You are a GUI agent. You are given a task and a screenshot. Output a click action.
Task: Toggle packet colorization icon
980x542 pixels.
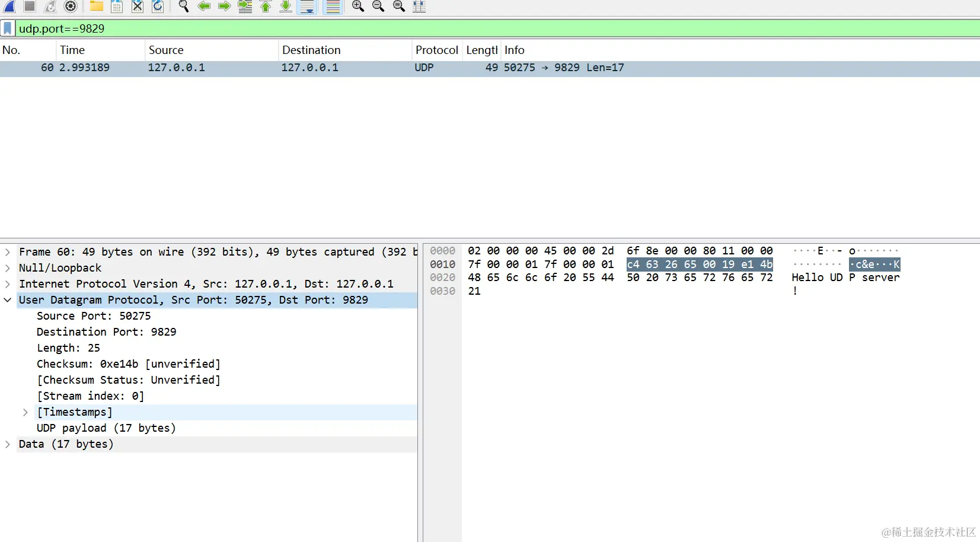pos(333,6)
